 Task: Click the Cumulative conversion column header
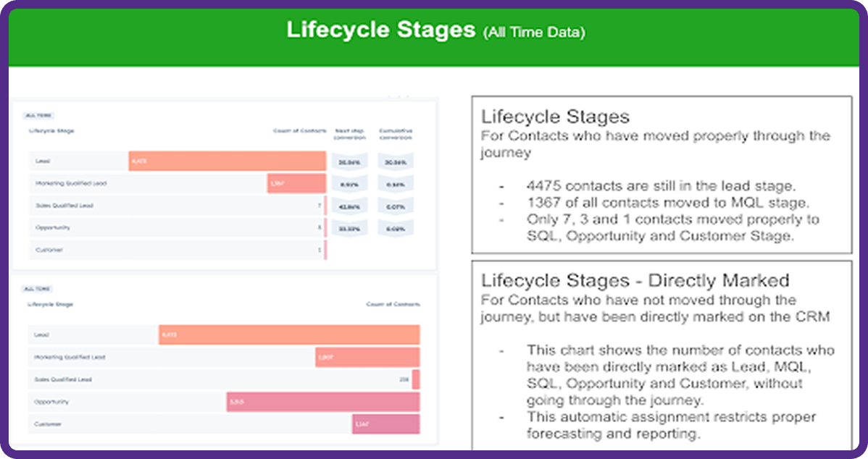tap(396, 135)
